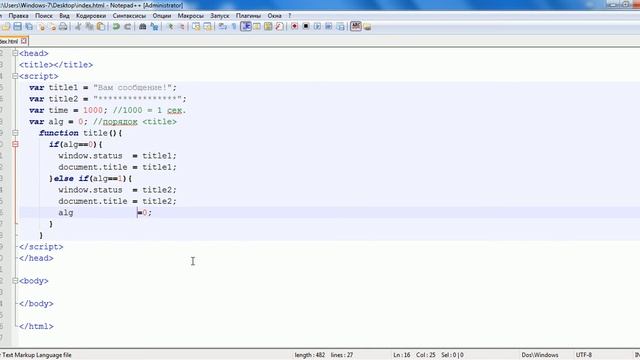Open the Вид menu

(x=64, y=16)
